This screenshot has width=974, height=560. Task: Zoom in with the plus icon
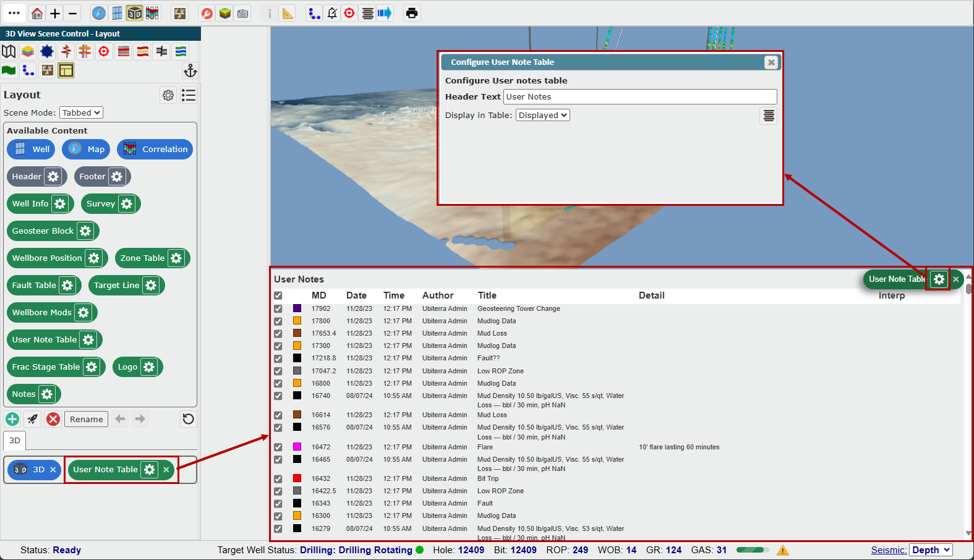tap(55, 13)
